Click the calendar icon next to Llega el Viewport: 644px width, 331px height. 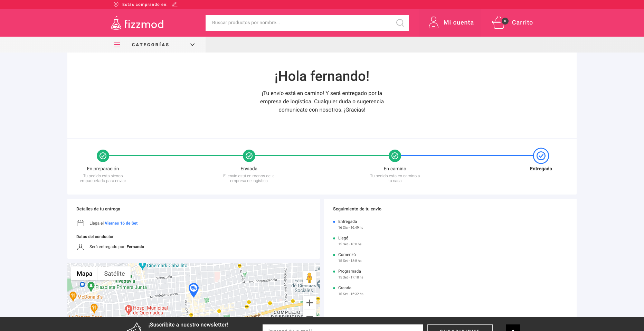(x=80, y=223)
